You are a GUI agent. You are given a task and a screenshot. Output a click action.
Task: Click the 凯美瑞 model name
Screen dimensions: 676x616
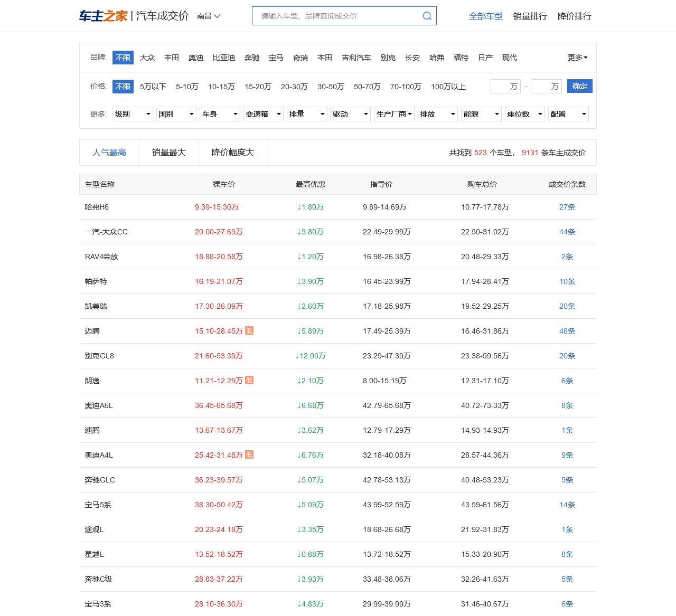pyautogui.click(x=96, y=306)
